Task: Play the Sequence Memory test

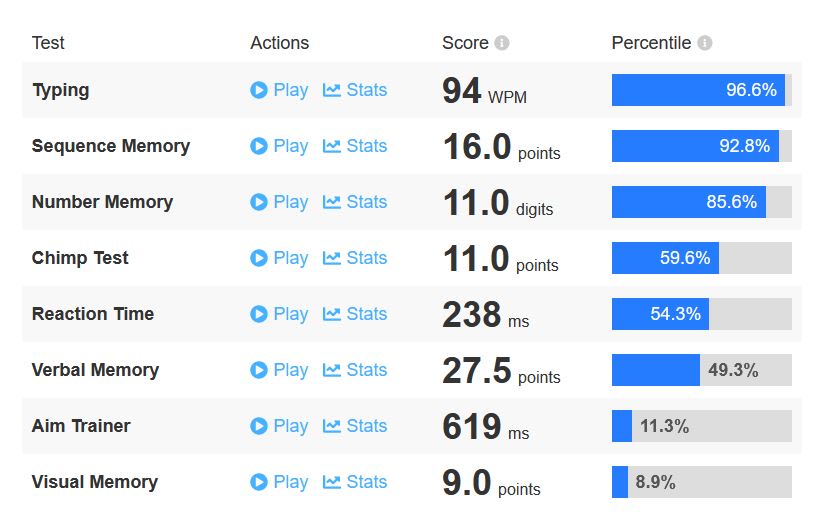Action: 279,146
